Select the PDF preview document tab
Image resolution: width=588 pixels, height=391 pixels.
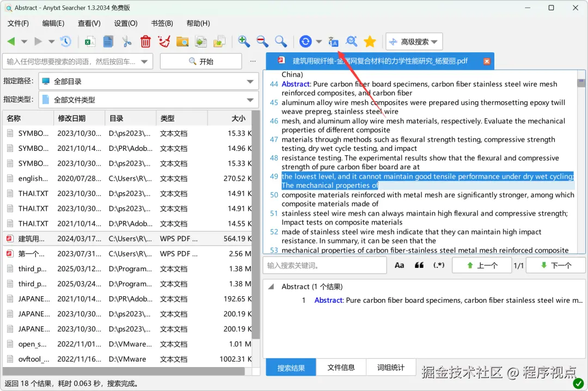coord(380,61)
